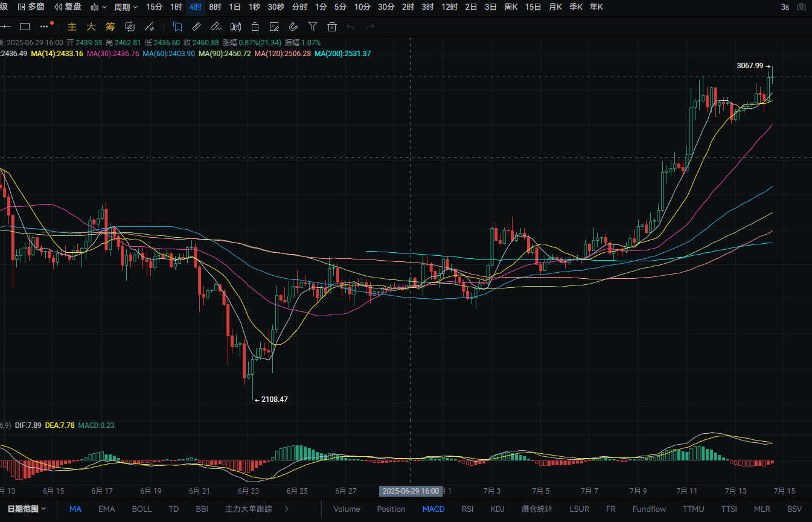Show the Volume sub-indicator
The height and width of the screenshot is (522, 812).
tap(347, 509)
